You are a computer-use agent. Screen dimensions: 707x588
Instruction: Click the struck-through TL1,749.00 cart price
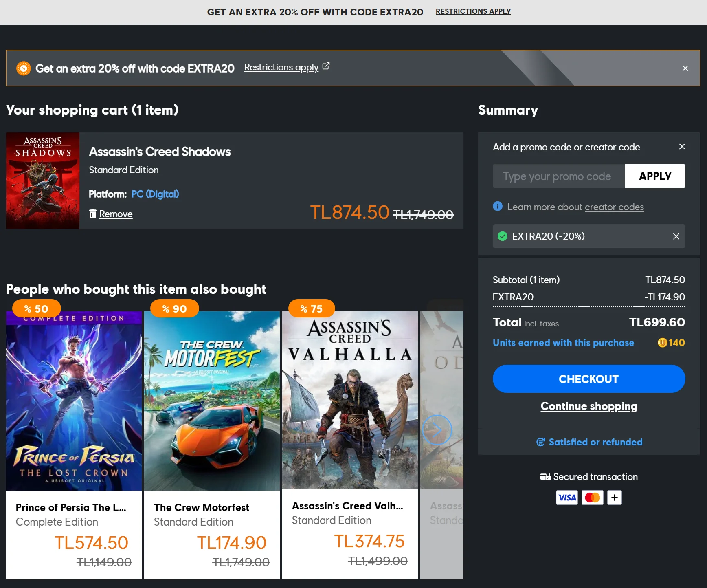[423, 214]
